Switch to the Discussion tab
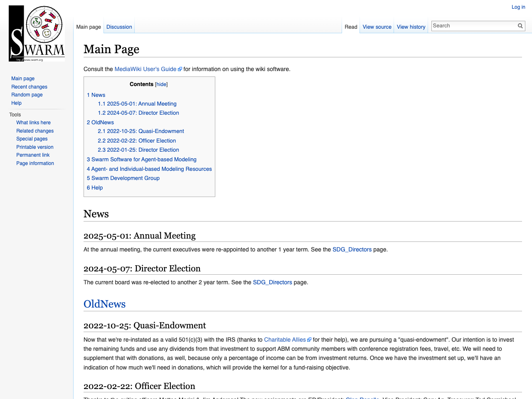This screenshot has height=399, width=532. pos(119,27)
